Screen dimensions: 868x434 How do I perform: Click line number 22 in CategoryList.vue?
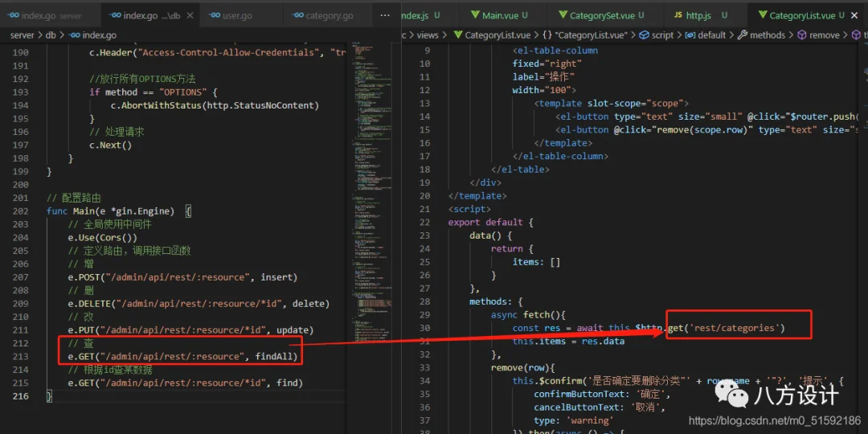tap(424, 222)
